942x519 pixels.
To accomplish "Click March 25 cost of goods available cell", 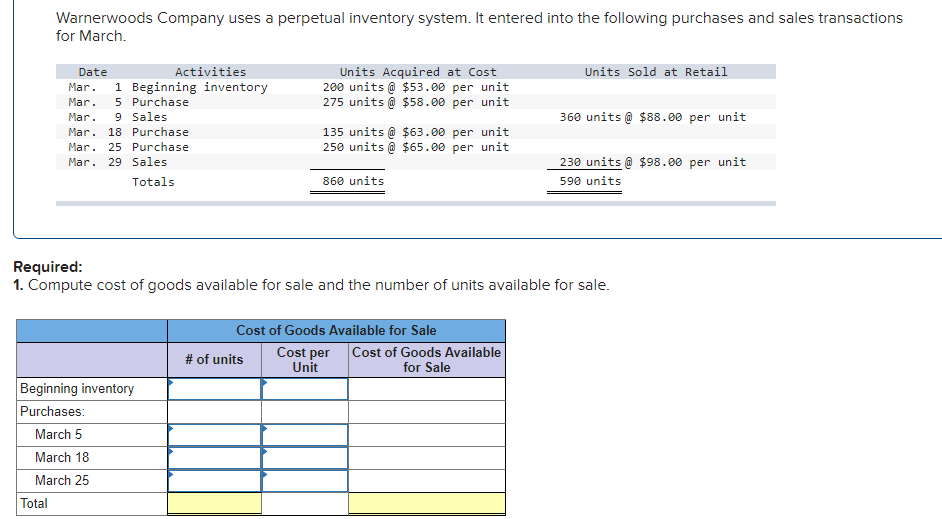I will click(427, 481).
